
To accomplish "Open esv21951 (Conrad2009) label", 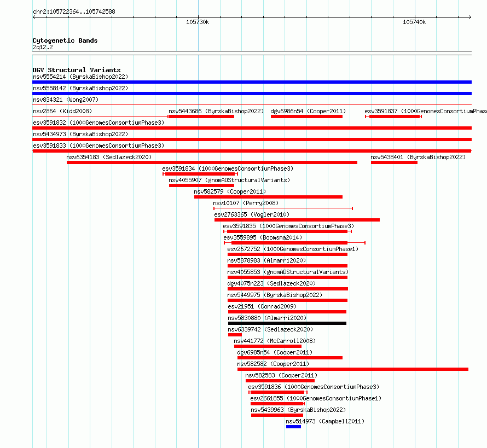I will (262, 306).
